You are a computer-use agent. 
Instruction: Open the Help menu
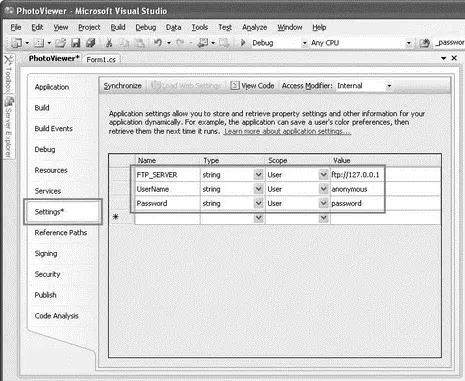pos(319,27)
